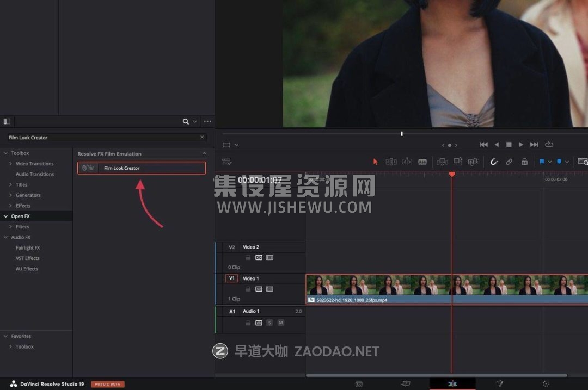This screenshot has width=588, height=390.
Task: Stop playback
Action: [509, 145]
